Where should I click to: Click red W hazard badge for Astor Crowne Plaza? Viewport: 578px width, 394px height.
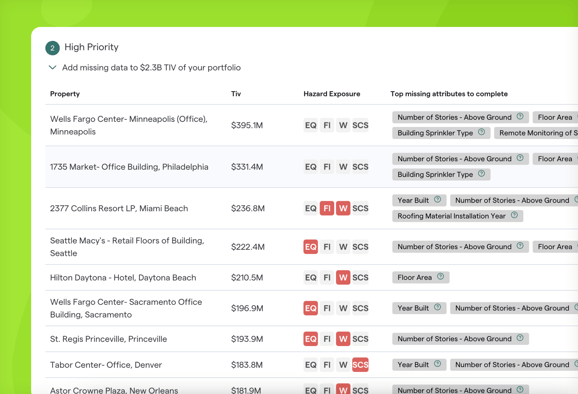(343, 389)
